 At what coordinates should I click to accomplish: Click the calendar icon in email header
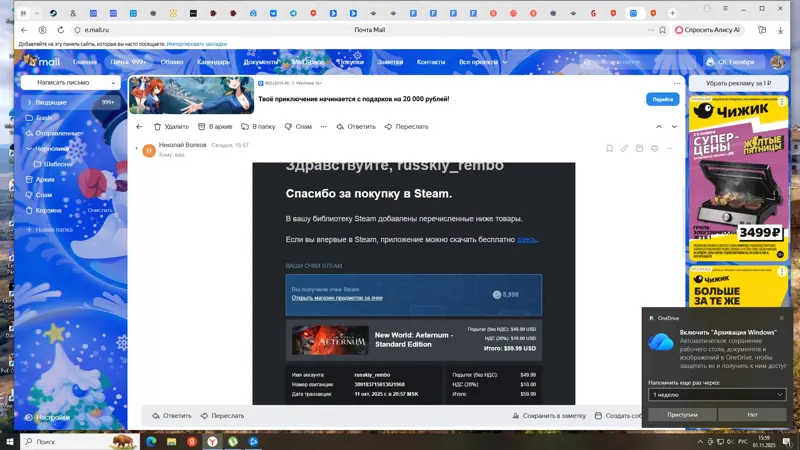[x=639, y=148]
